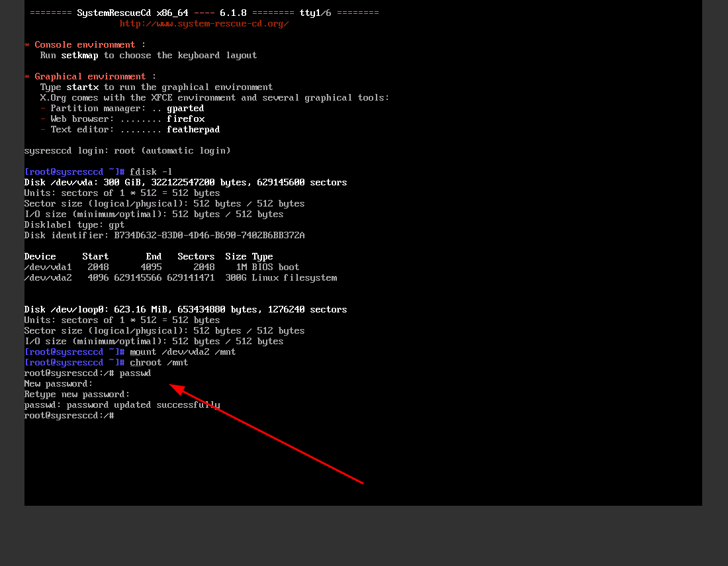Select the "fdisk -l" command text
Screen dimensions: 728x566
[151, 172]
